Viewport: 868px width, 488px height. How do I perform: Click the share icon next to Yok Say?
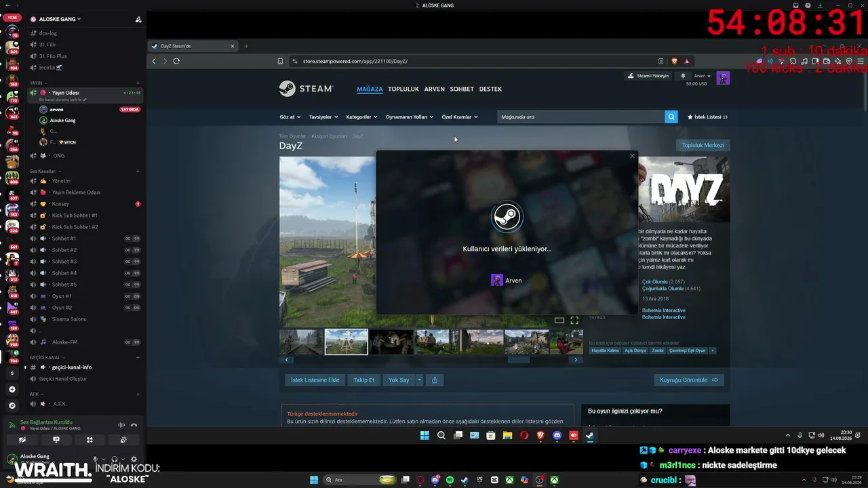(435, 380)
